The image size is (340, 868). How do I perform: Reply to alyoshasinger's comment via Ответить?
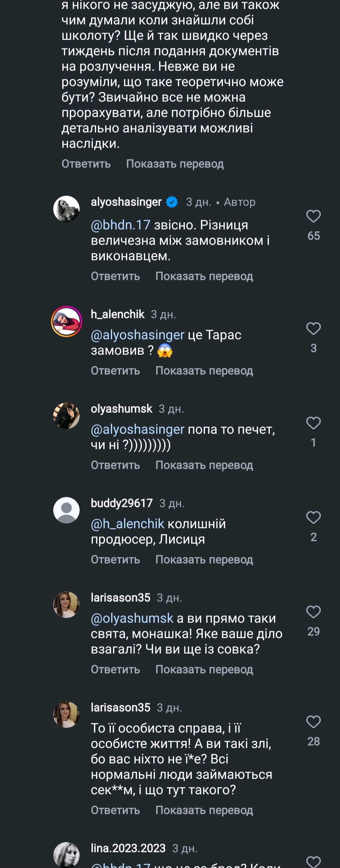coord(115,276)
